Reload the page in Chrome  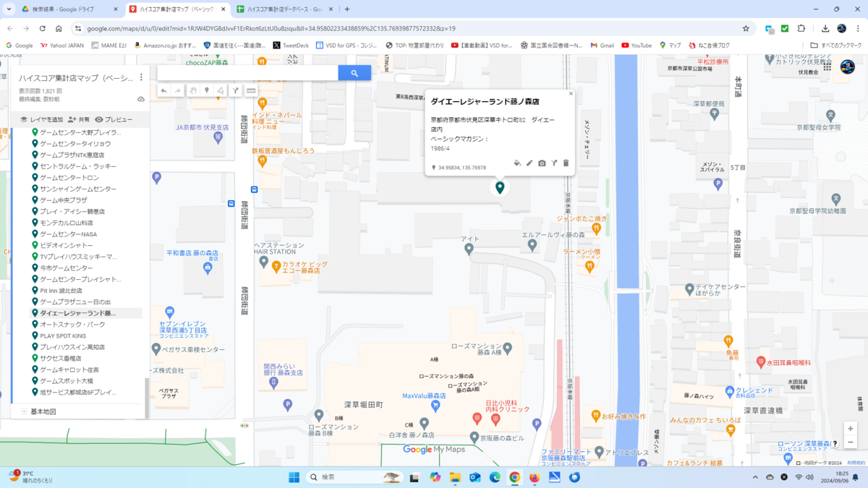pyautogui.click(x=43, y=28)
